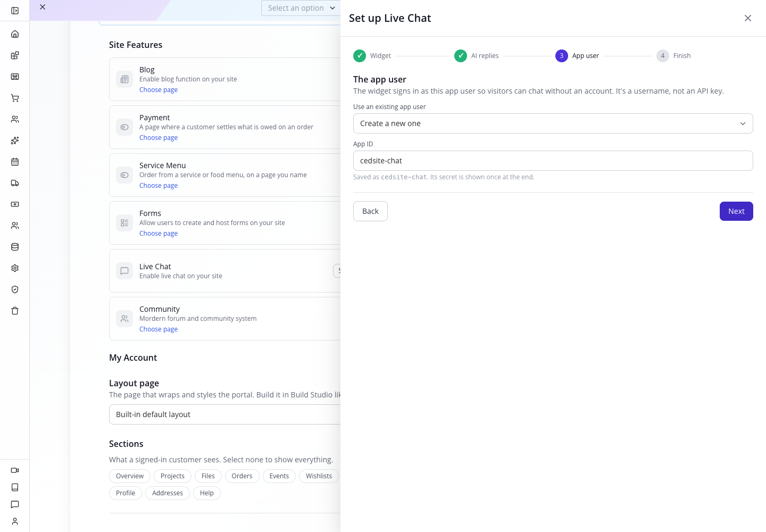This screenshot has width=766, height=532.
Task: Open the trash icon in sidebar
Action: click(x=15, y=311)
